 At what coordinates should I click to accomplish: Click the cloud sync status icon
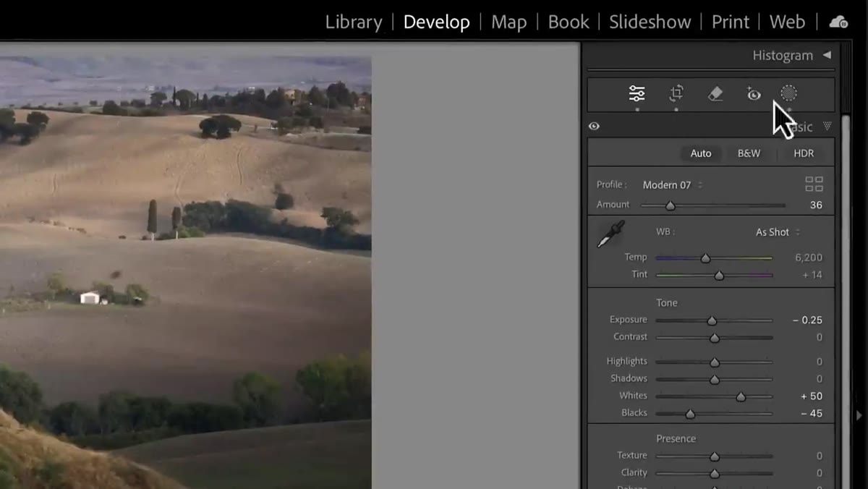[x=839, y=22]
